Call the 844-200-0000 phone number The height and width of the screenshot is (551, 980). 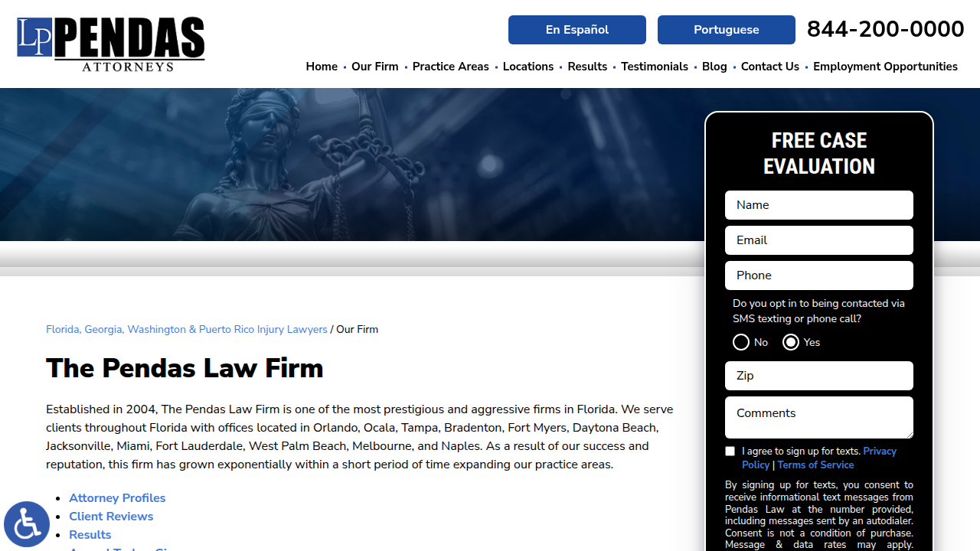coord(885,29)
